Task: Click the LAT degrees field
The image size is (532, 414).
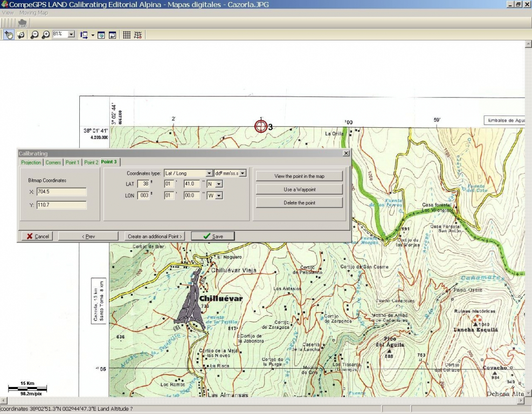Action: tap(143, 184)
